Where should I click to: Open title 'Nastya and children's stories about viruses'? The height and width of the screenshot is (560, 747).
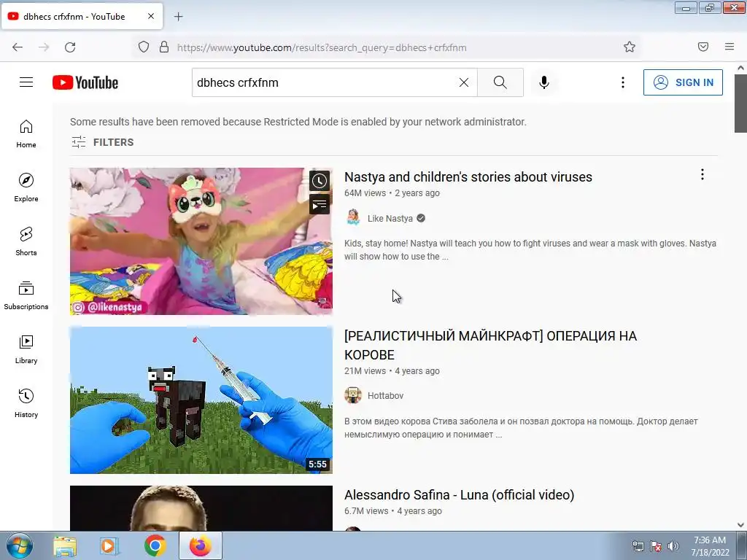point(468,176)
